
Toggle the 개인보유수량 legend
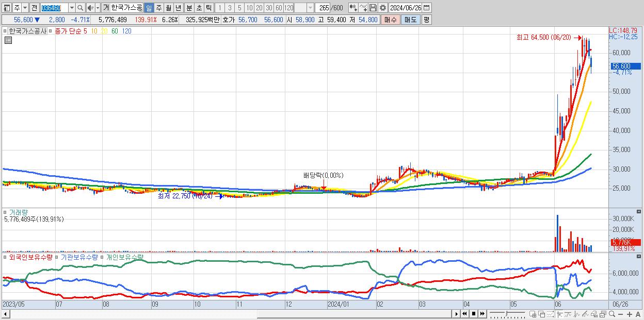[x=124, y=257]
